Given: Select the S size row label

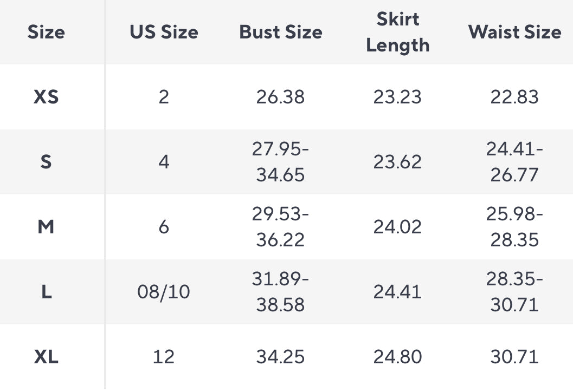Looking at the screenshot, I should pyautogui.click(x=46, y=162).
